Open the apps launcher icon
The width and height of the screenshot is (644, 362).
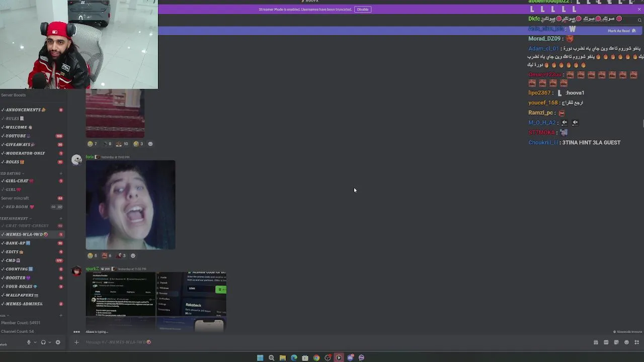[x=636, y=342]
